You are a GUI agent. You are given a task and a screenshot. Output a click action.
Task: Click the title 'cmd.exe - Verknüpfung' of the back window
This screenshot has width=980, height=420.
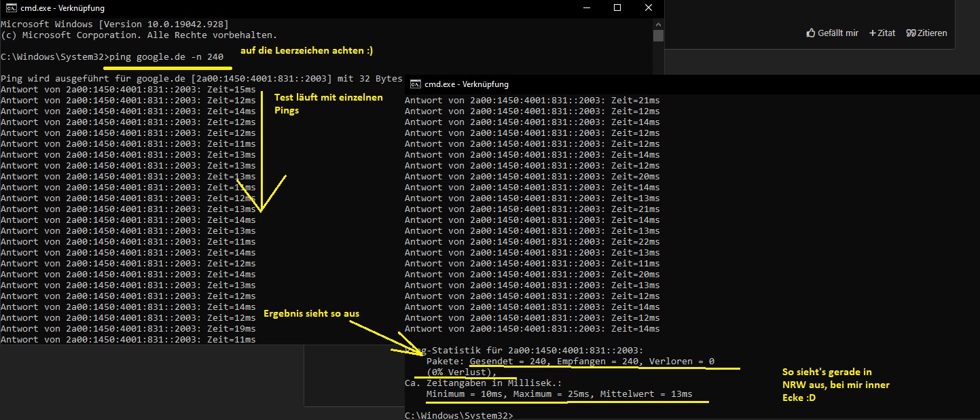[x=64, y=8]
